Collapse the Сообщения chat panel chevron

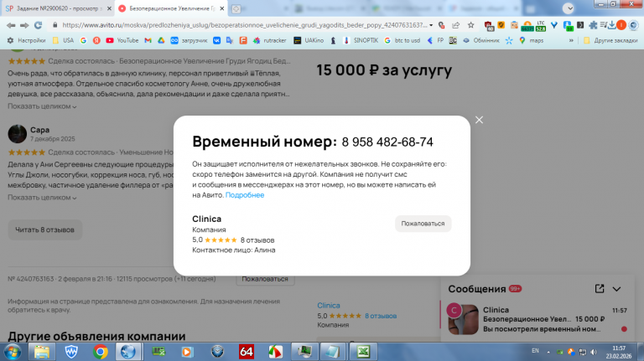616,289
